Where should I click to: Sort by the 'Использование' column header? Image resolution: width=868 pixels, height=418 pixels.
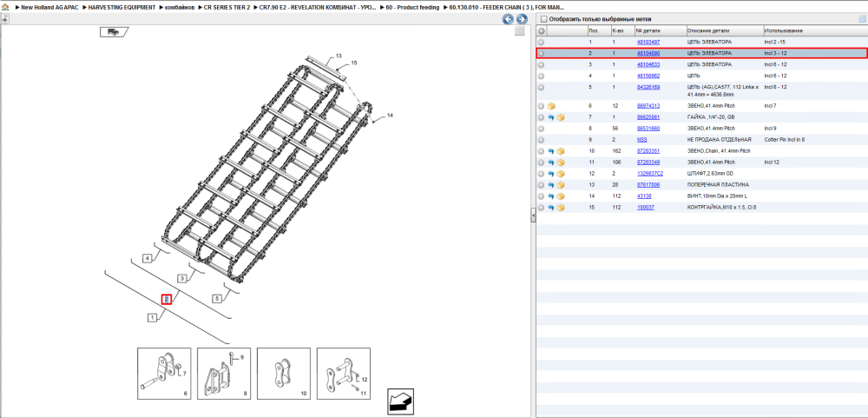click(x=815, y=31)
